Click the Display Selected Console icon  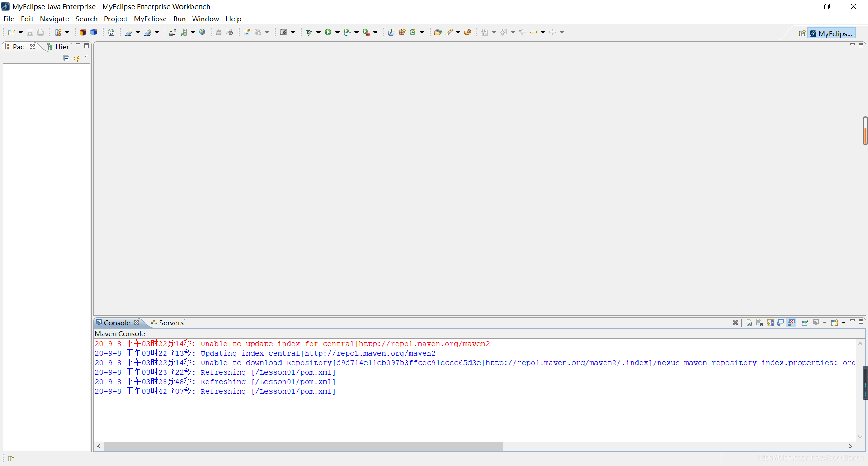point(816,323)
